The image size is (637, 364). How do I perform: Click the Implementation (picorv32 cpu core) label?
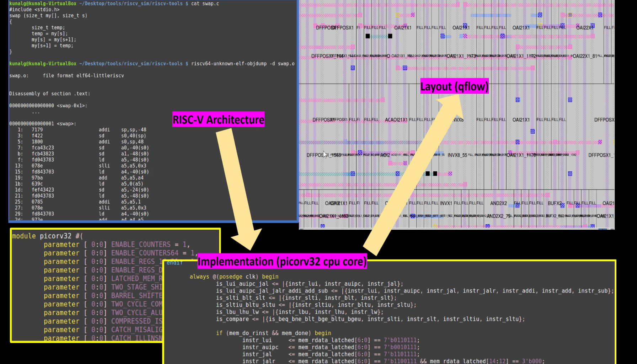pos(283,262)
